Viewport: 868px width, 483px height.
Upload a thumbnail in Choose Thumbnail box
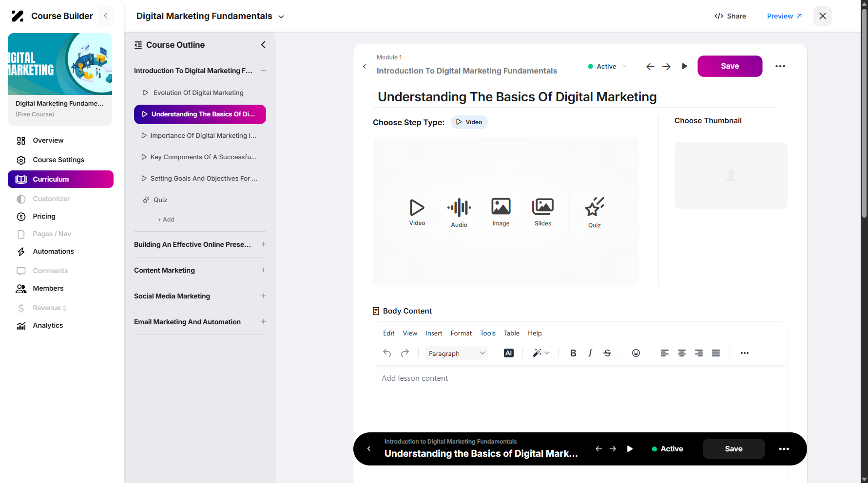click(x=731, y=175)
